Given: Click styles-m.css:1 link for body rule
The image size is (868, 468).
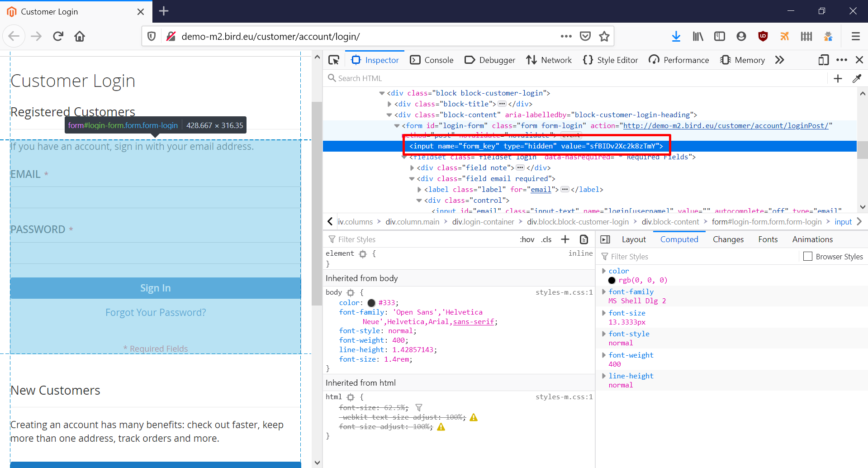Looking at the screenshot, I should click(x=564, y=292).
